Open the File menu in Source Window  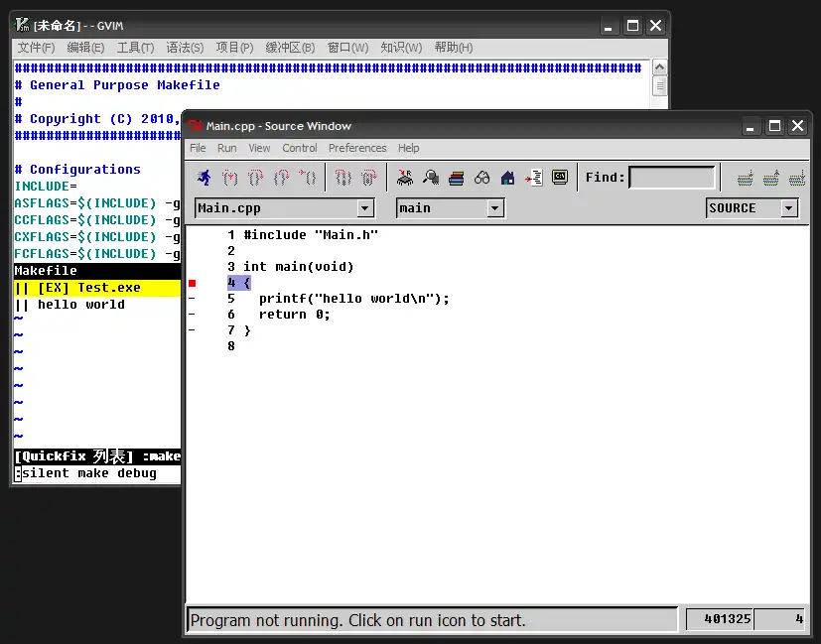(x=198, y=148)
